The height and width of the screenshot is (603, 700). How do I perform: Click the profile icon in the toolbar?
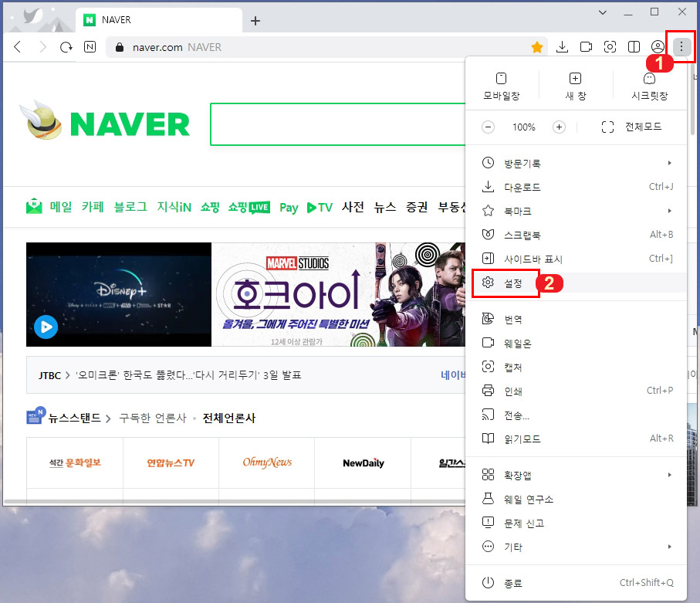[657, 46]
